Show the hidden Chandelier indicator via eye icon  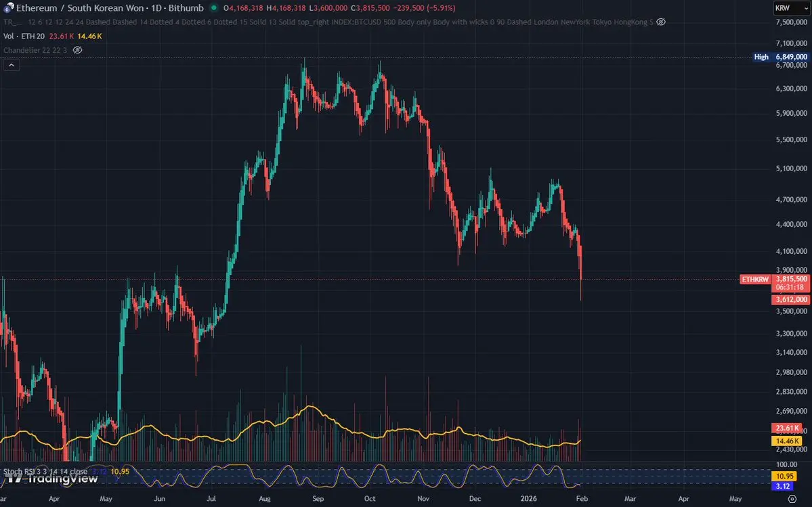pos(77,50)
